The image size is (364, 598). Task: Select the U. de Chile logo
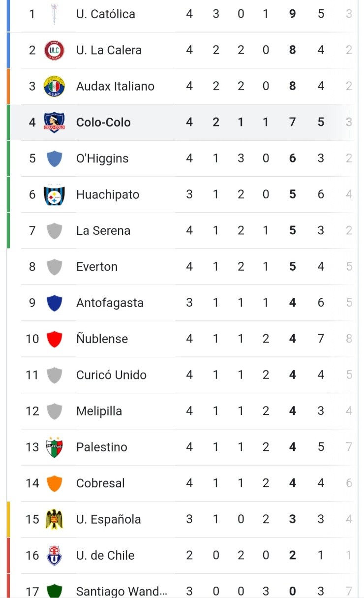coord(54,555)
